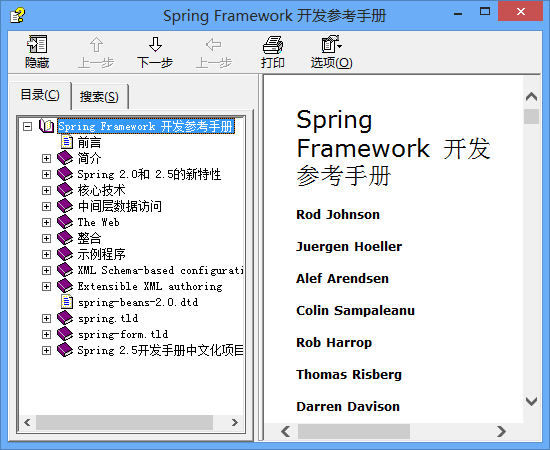The height and width of the screenshot is (450, 550).
Task: Click the help icon in the title bar
Action: click(18, 15)
